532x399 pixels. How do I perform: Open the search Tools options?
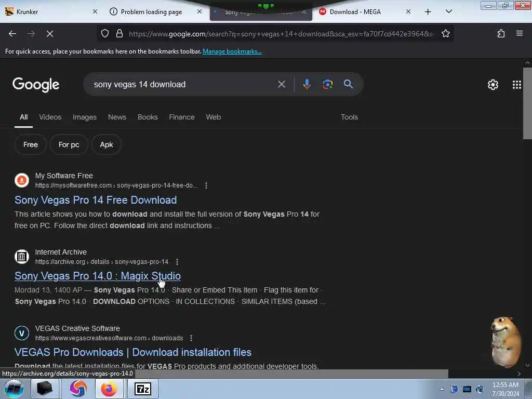pos(349,117)
